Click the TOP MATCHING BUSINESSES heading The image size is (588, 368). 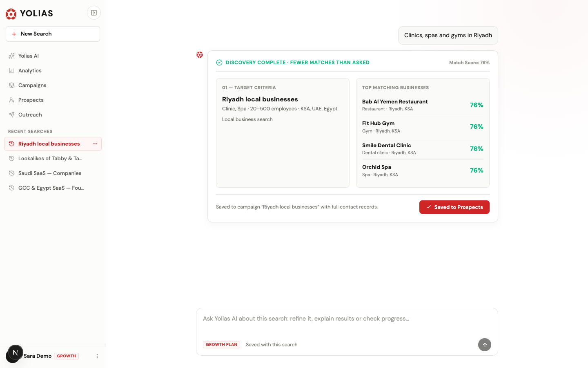(x=395, y=88)
